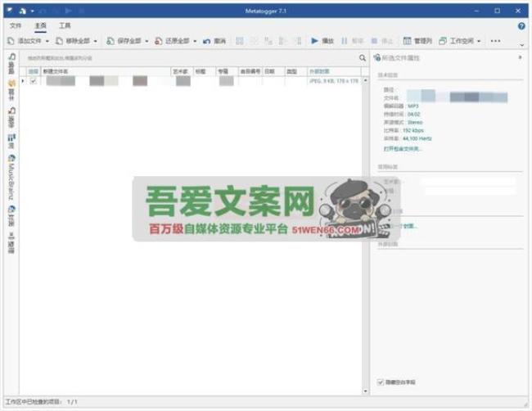Viewport: 532px width, 411px height.
Task: Click the 选择 column header
Action: (34, 71)
